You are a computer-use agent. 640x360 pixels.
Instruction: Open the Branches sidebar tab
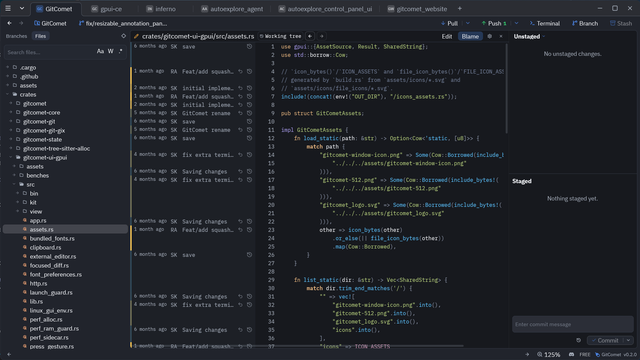point(16,36)
